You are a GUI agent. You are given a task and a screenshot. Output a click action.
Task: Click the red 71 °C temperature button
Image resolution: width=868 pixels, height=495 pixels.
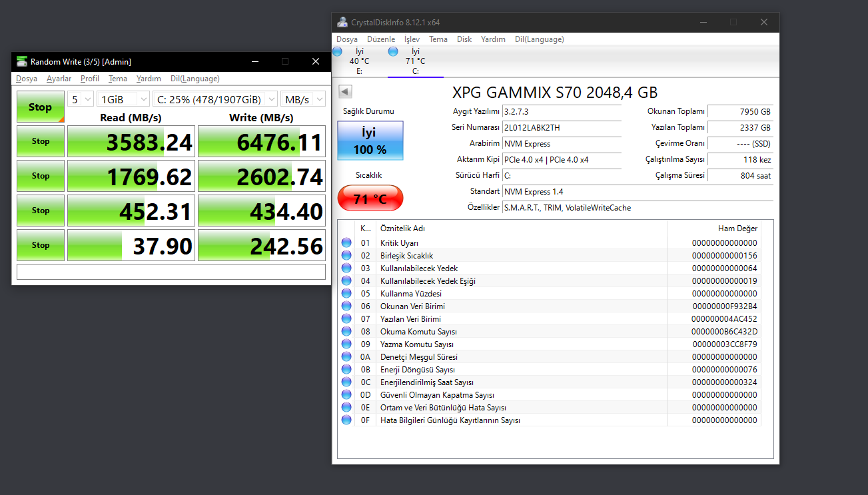370,199
